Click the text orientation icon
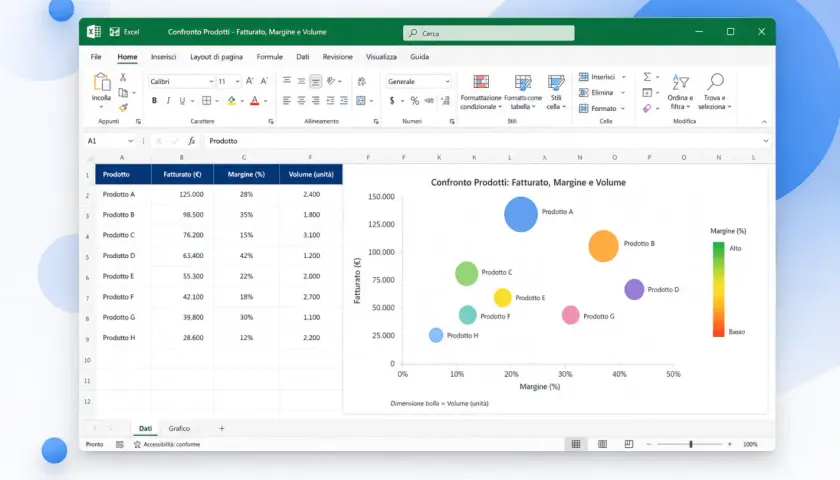 pos(331,81)
